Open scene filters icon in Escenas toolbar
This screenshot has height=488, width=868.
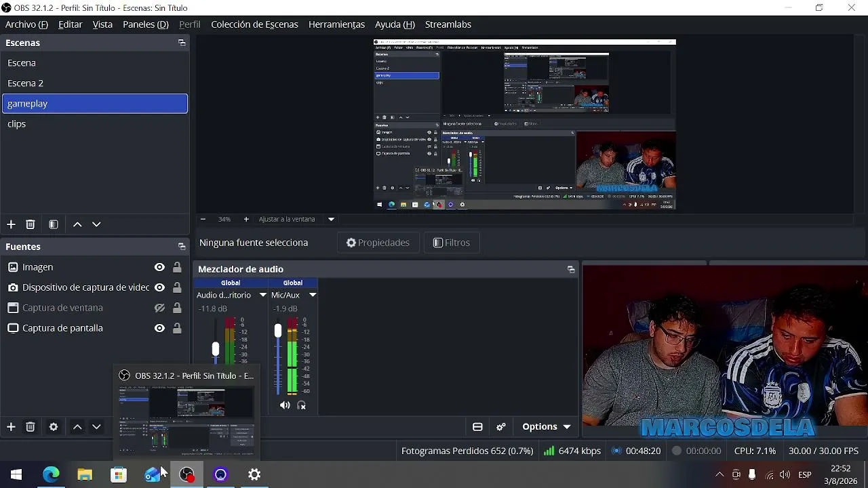pyautogui.click(x=54, y=224)
